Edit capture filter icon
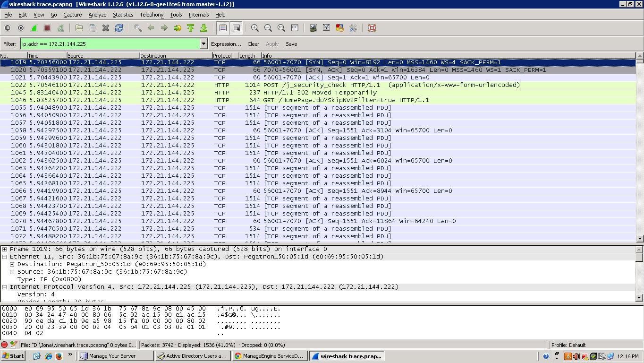 [313, 28]
